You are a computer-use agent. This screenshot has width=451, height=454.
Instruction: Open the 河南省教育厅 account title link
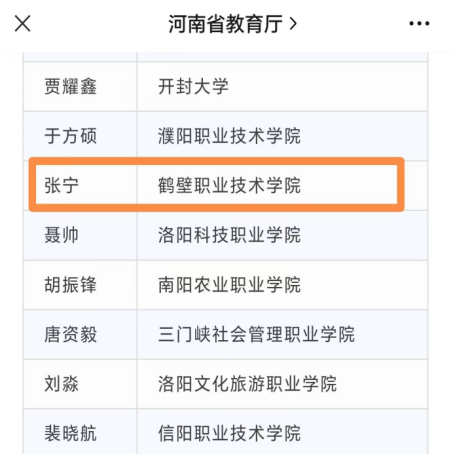click(x=226, y=24)
